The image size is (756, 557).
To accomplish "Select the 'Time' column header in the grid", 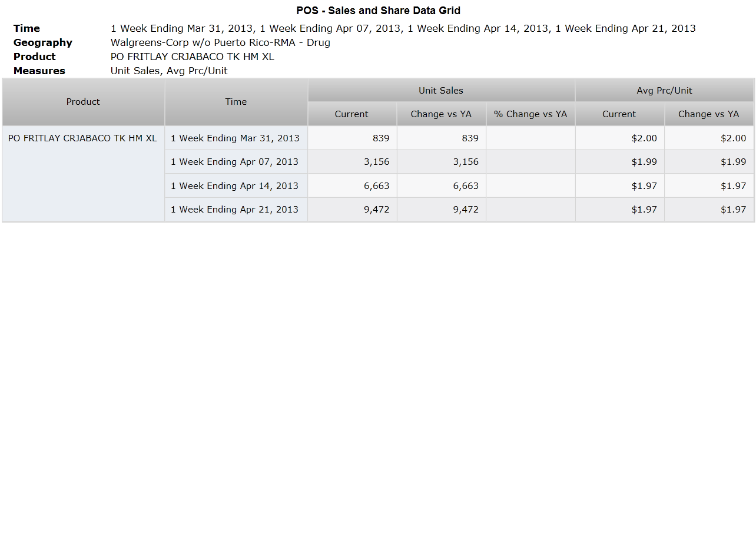I will click(236, 102).
